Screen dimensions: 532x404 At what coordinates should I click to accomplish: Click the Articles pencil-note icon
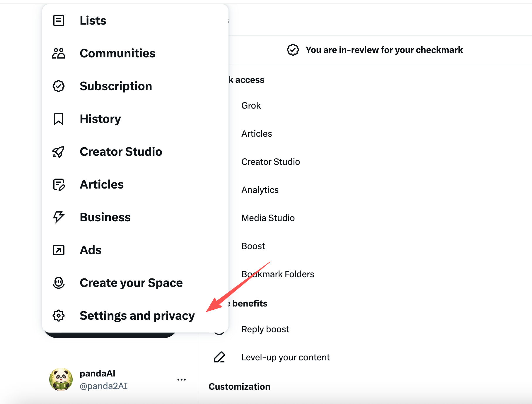tap(59, 184)
